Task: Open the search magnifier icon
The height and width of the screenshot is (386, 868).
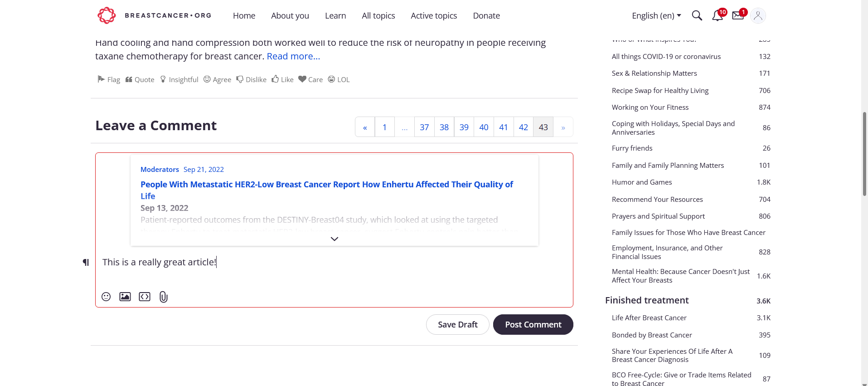Action: [697, 16]
